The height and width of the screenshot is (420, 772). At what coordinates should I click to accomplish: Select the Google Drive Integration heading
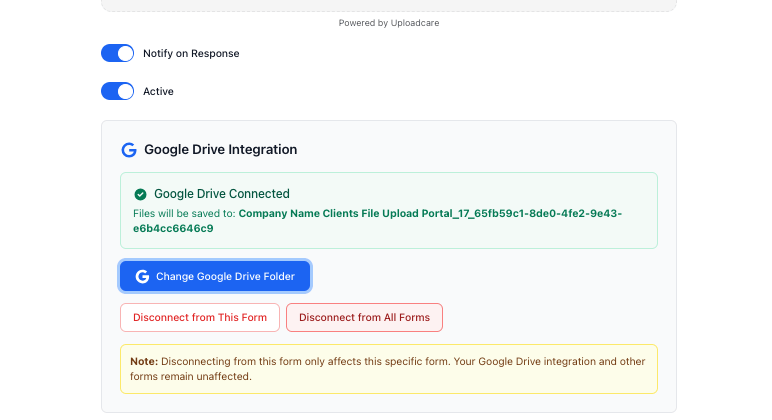click(220, 150)
